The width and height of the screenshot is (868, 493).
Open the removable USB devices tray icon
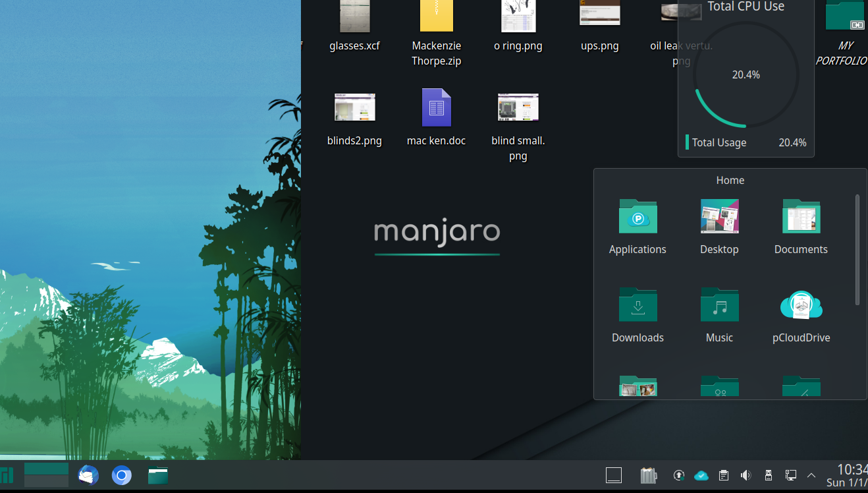pos(768,475)
